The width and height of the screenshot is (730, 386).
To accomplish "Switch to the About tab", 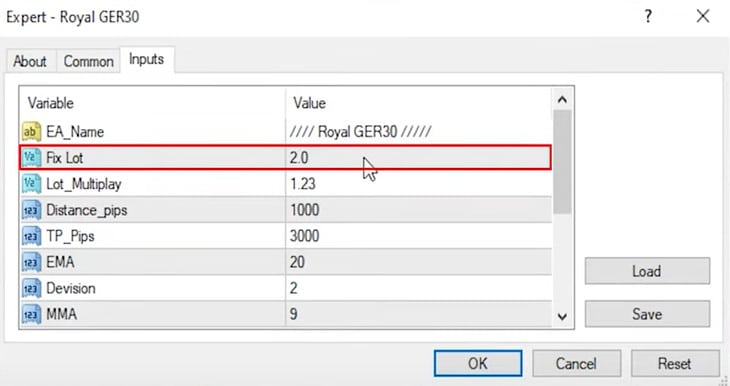I will tap(30, 61).
